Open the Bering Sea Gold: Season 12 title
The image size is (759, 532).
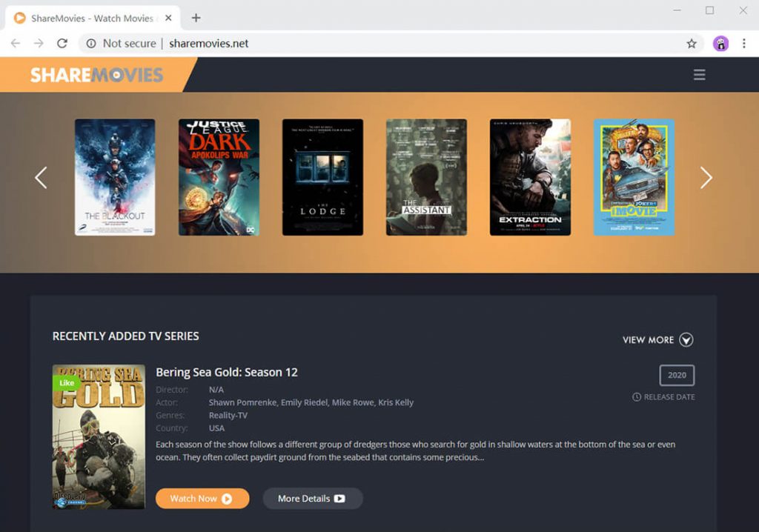(227, 372)
